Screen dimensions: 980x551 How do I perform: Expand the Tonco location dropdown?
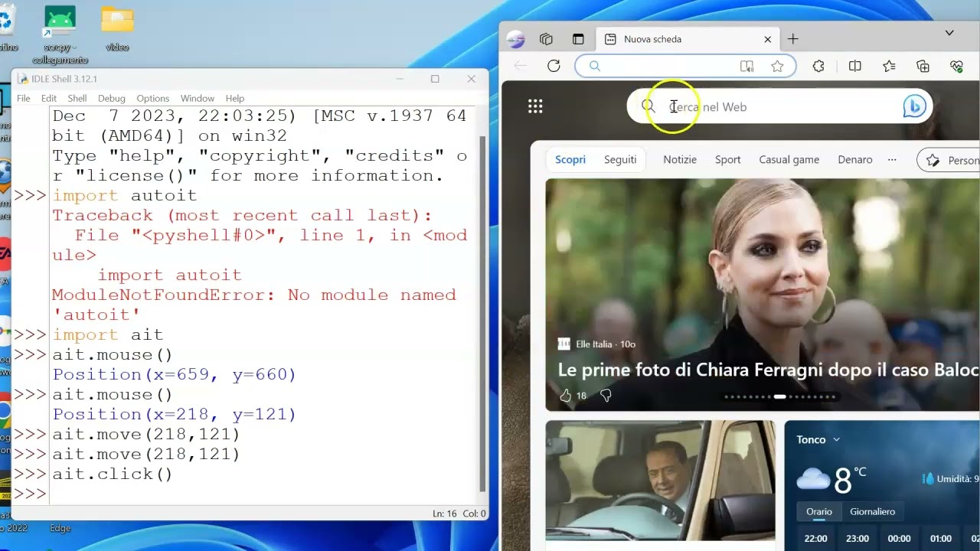coord(836,439)
